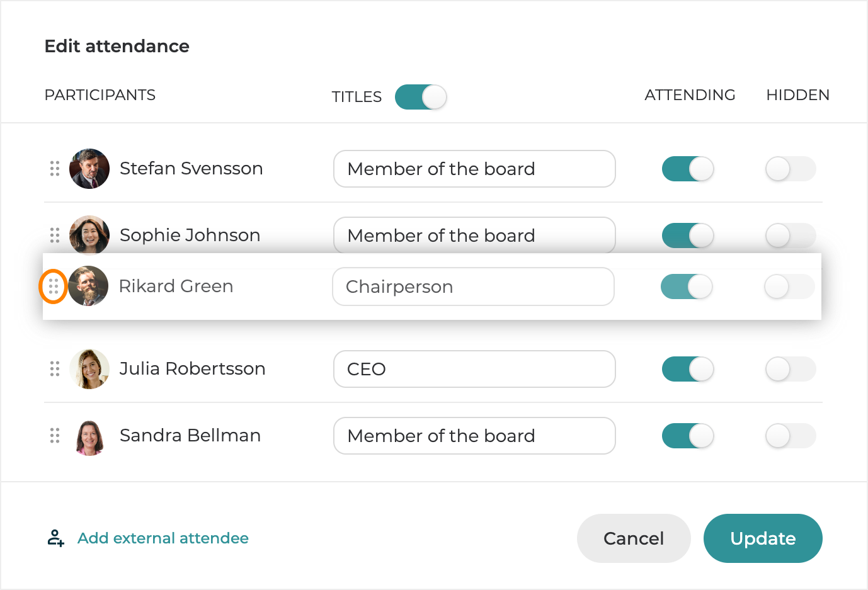Edit Stefan Svensson's title field
Viewport: 868px width, 590px height.
pos(474,169)
